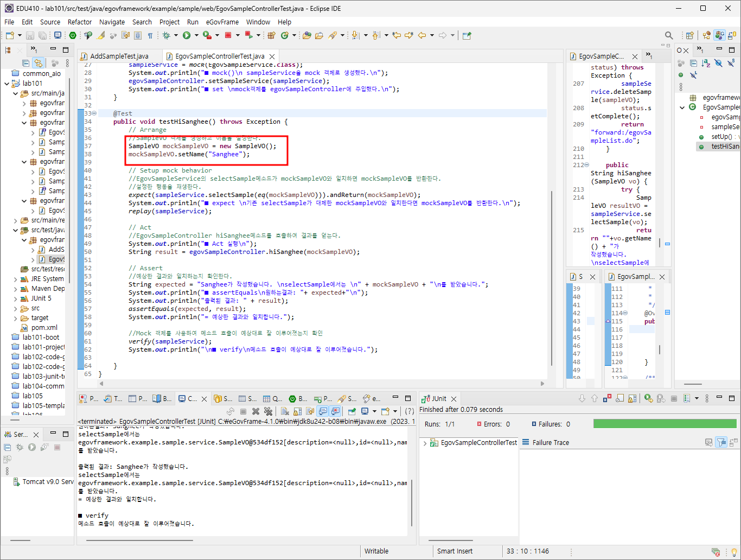Image resolution: width=741 pixels, height=560 pixels.
Task: Open the Window menu
Action: coord(258,22)
